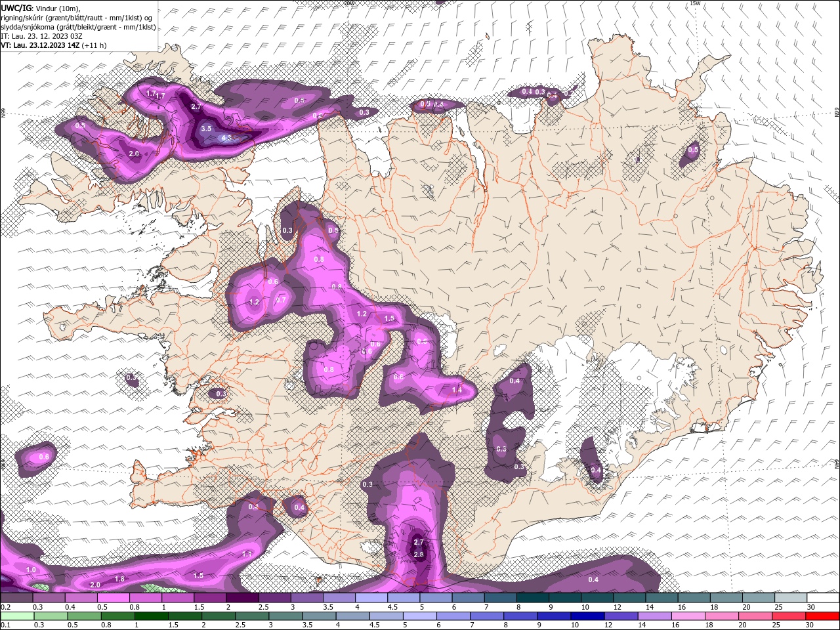Click the light lavender snow swatch between 4 and 4.5
This screenshot has height=630, width=840.
pos(371,598)
